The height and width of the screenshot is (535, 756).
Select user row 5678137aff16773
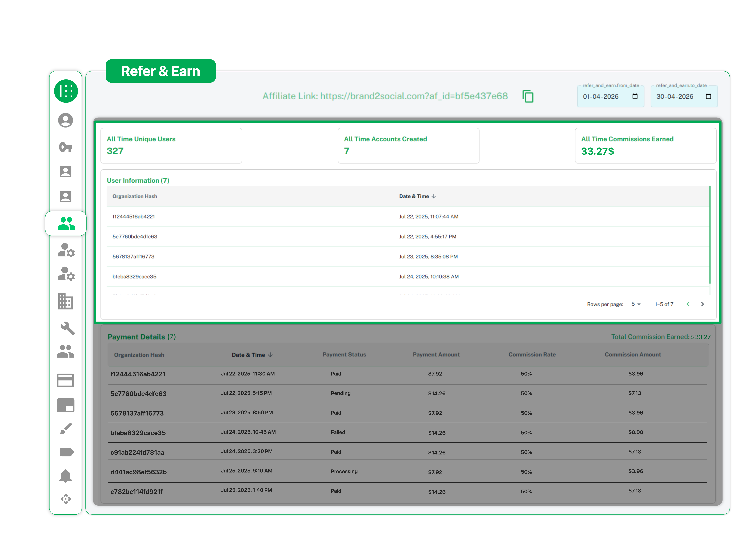coord(408,257)
